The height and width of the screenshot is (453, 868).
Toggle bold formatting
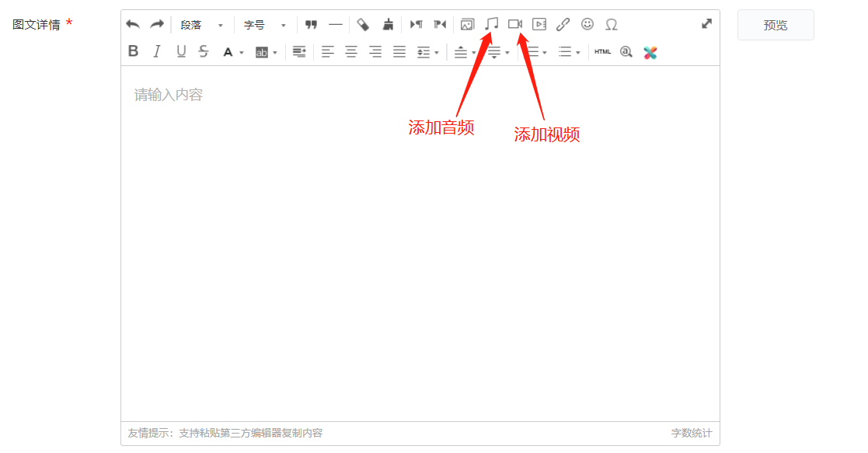tap(133, 51)
